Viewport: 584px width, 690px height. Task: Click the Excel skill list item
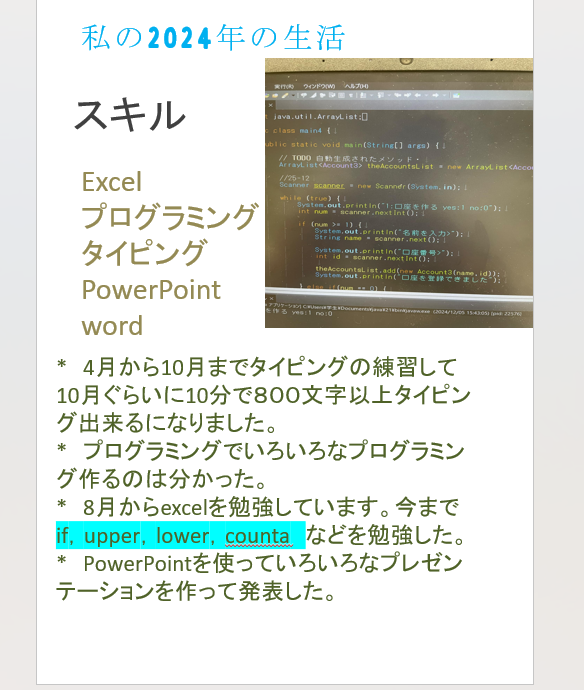pos(112,182)
